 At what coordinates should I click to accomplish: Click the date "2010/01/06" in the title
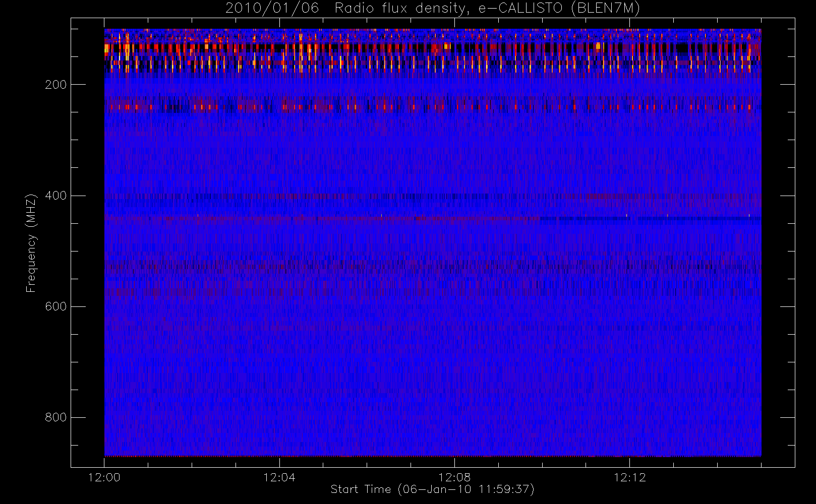(272, 8)
